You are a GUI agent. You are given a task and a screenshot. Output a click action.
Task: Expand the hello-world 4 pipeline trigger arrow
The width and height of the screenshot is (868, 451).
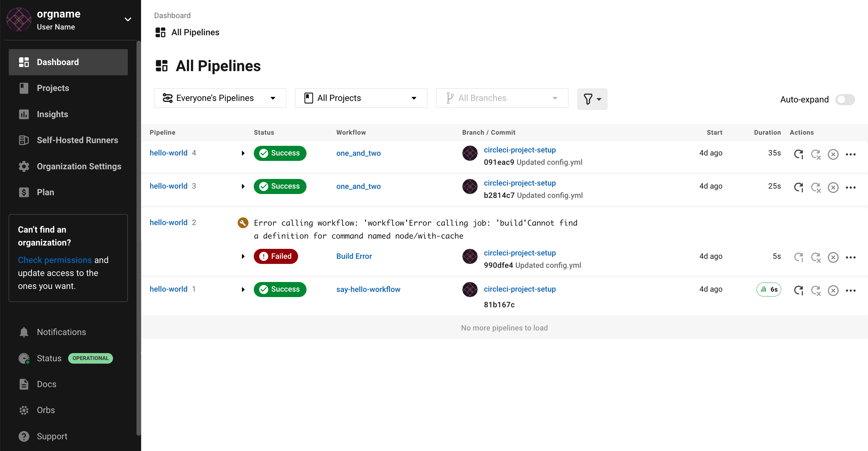242,153
